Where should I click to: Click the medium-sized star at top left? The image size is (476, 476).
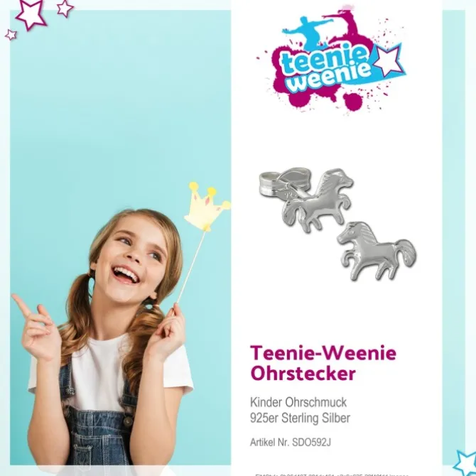tap(65, 8)
